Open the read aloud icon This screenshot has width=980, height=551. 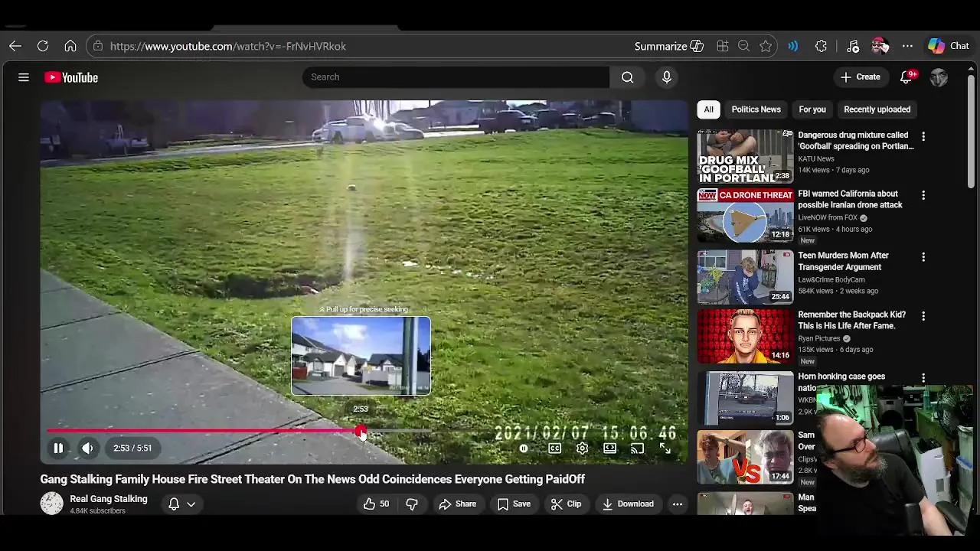coord(793,46)
